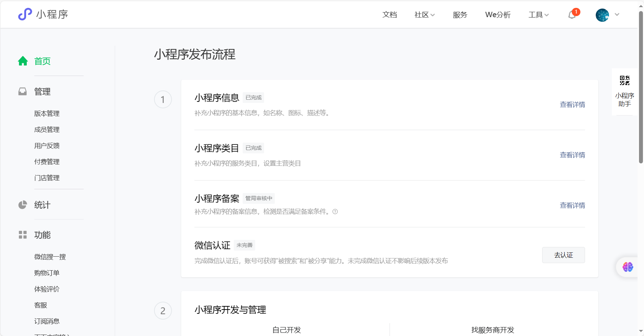This screenshot has height=336, width=644.
Task: Switch to the 自己开发 tab
Action: tap(287, 330)
